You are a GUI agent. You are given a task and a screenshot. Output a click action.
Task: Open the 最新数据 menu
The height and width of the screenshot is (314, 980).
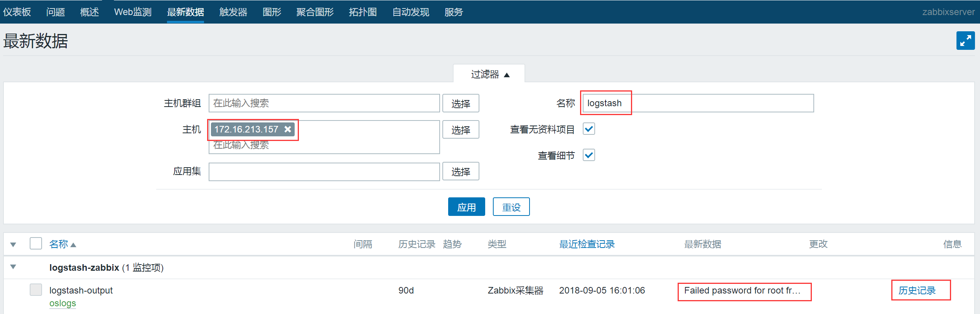click(186, 12)
